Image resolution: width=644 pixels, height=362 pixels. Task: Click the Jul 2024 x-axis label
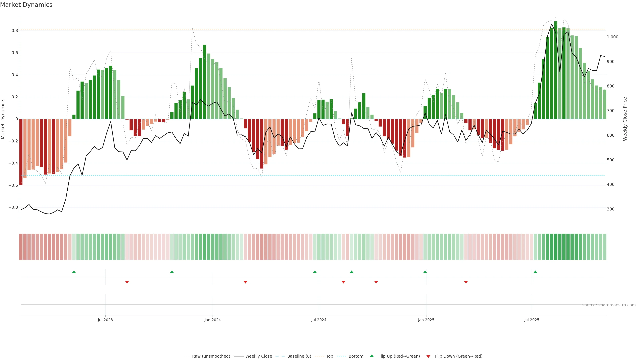tap(319, 320)
